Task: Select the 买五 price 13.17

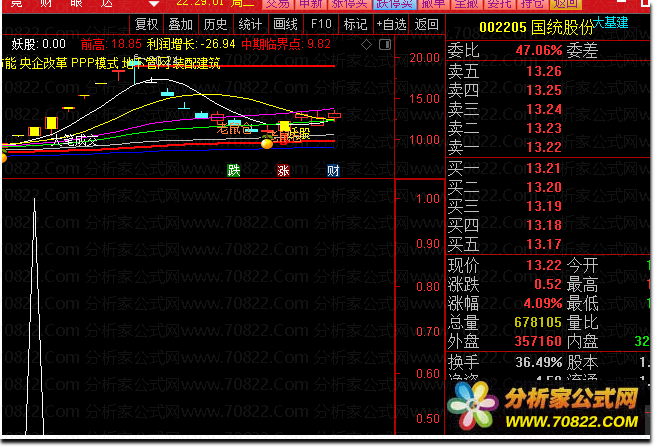Action: [x=544, y=244]
